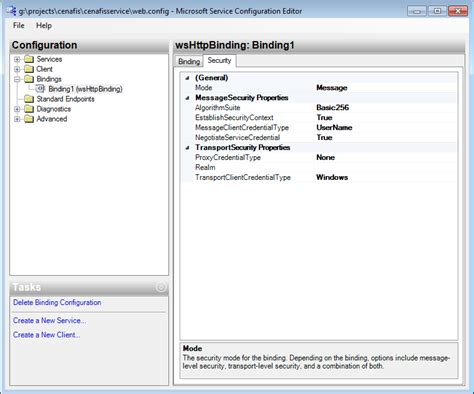This screenshot has width=474, height=394.
Task: Expand the Diagnostics tree node
Action: 17,109
